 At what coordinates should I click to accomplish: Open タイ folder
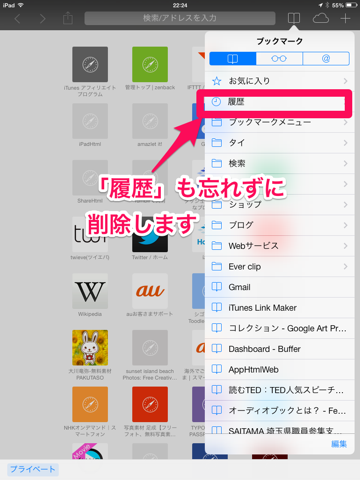tap(279, 143)
